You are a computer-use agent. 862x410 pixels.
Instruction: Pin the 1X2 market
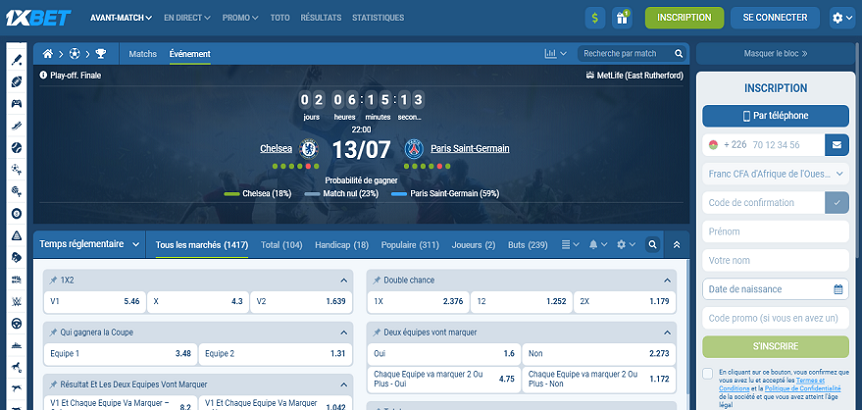[53, 280]
